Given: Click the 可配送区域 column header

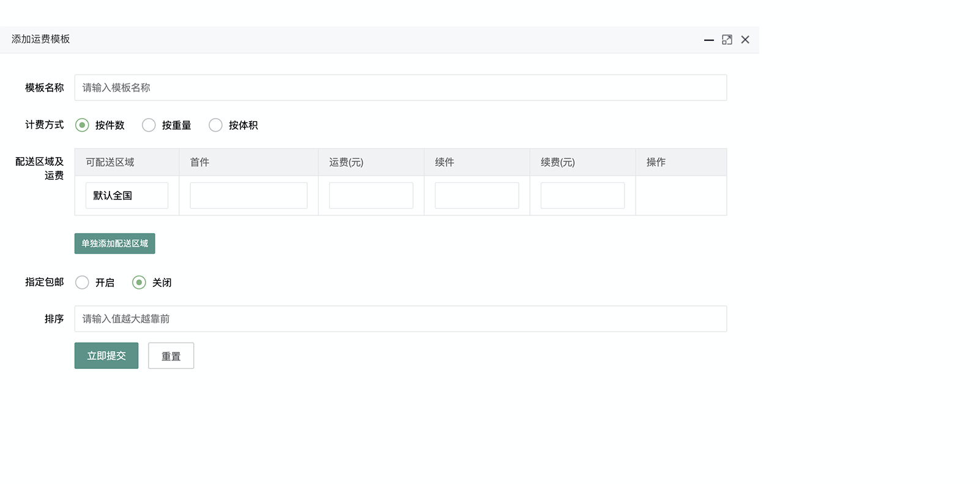Looking at the screenshot, I should [127, 162].
